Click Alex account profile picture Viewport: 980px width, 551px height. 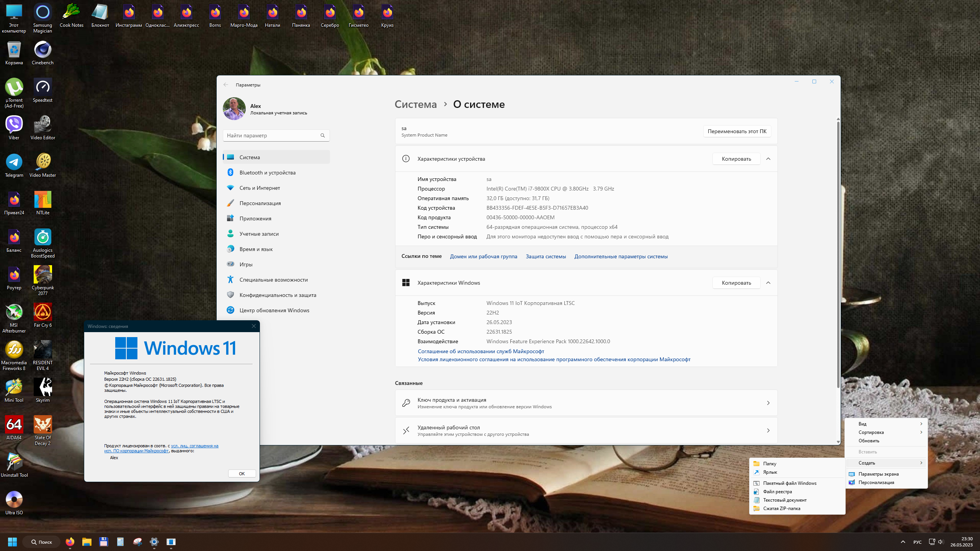(234, 109)
